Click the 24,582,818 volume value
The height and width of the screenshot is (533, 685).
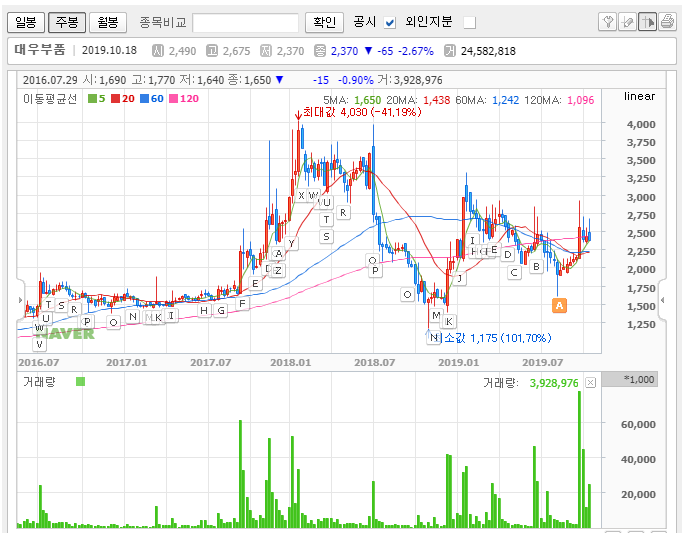coord(488,51)
